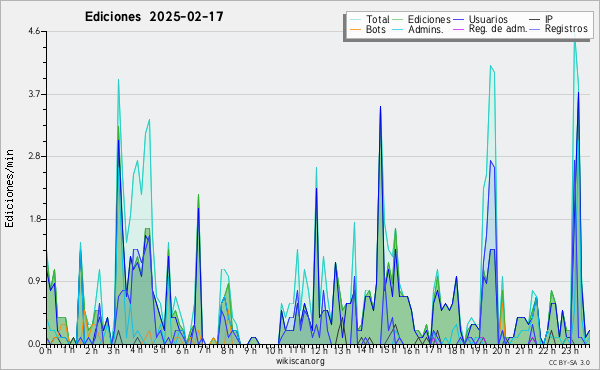
Task: Click the 'wikiscan.org' credit text
Action: 300,361
